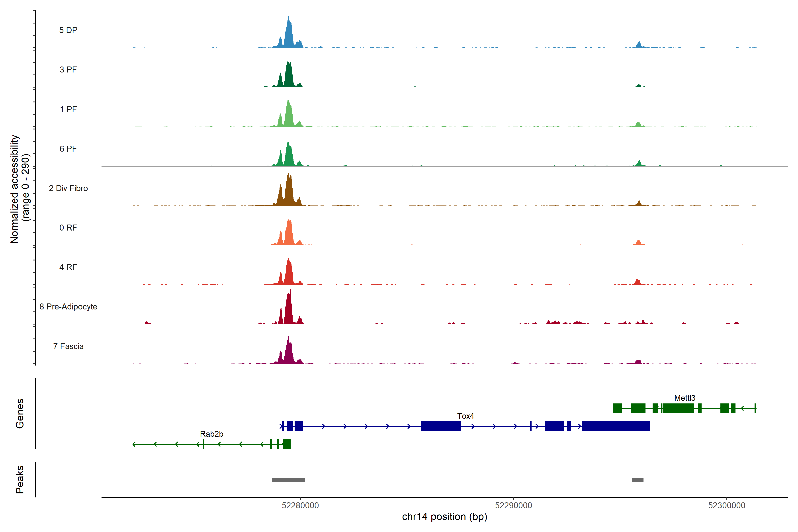This screenshot has width=798, height=532.
Task: Click the 5 DP track label
Action: point(68,30)
